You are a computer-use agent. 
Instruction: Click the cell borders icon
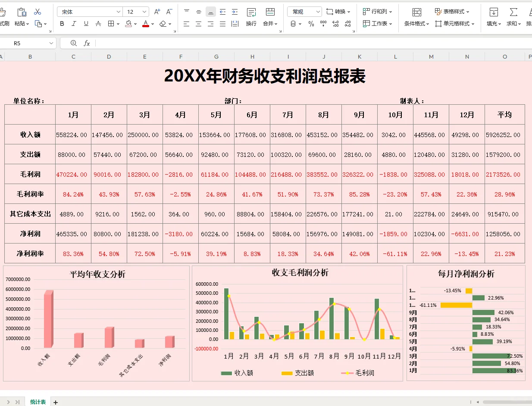click(111, 24)
